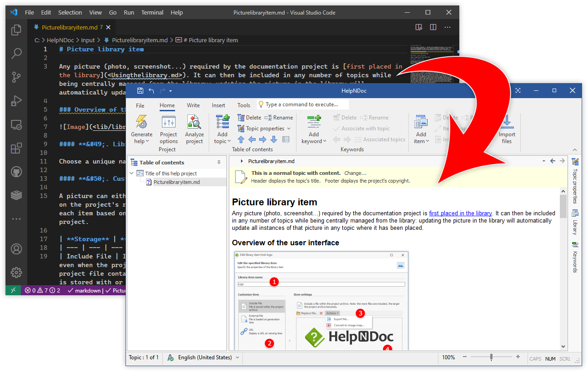Screen dimensions: 588x372
Task: Open Keywords side panel tab
Action: (575, 257)
